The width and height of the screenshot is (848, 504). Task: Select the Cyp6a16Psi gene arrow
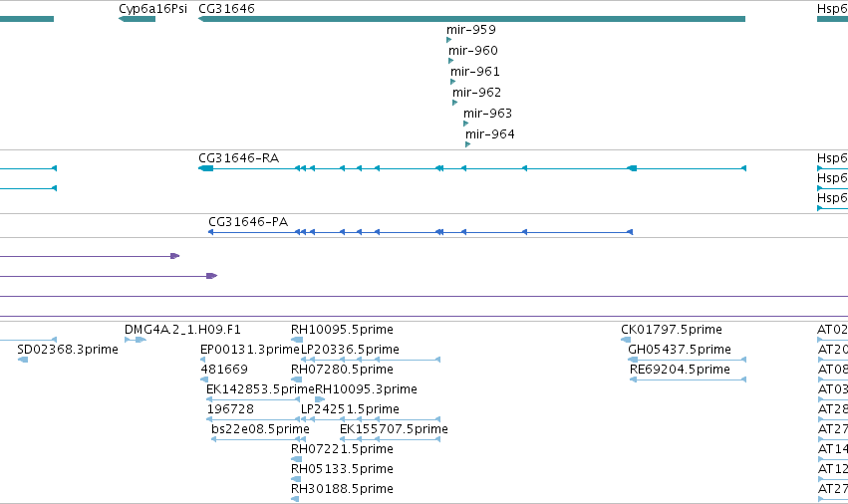137,19
